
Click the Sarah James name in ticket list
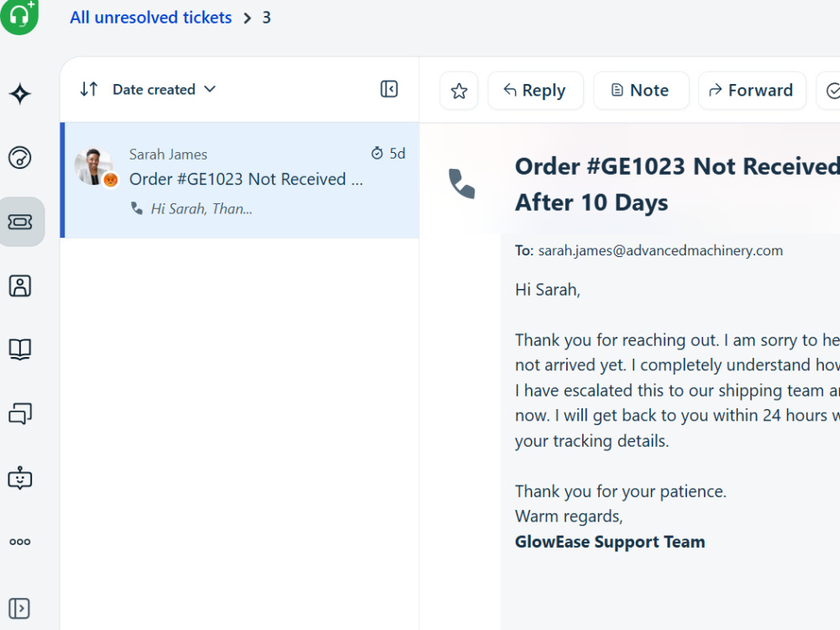click(x=168, y=155)
